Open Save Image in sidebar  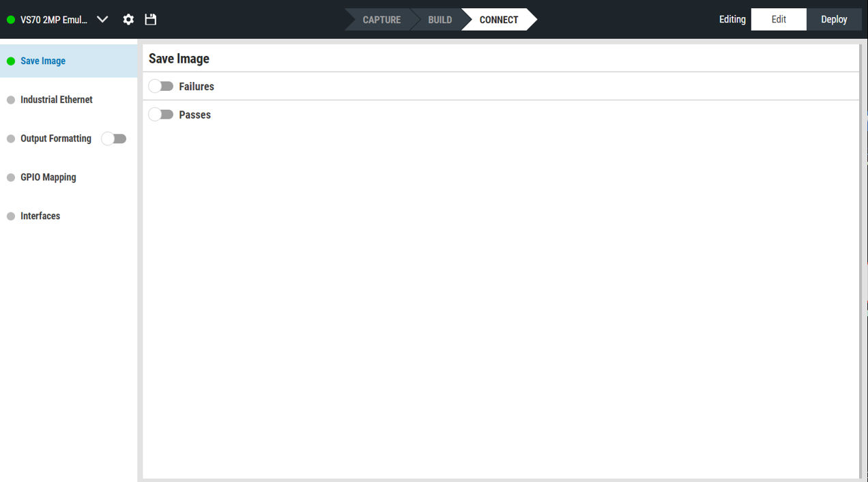tap(68, 61)
